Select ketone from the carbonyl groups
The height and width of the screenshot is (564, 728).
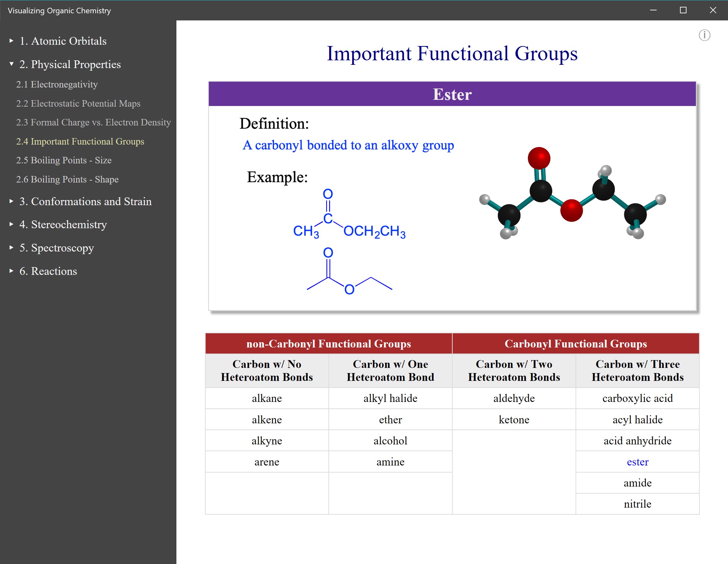point(514,419)
